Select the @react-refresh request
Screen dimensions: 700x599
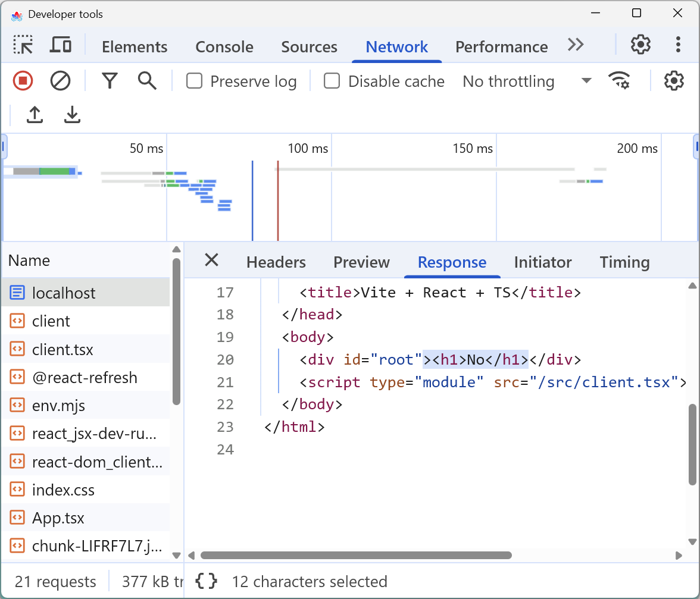point(86,377)
